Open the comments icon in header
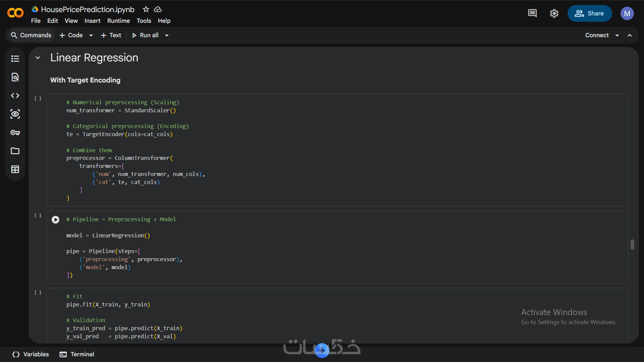The image size is (644, 362). pos(532,13)
